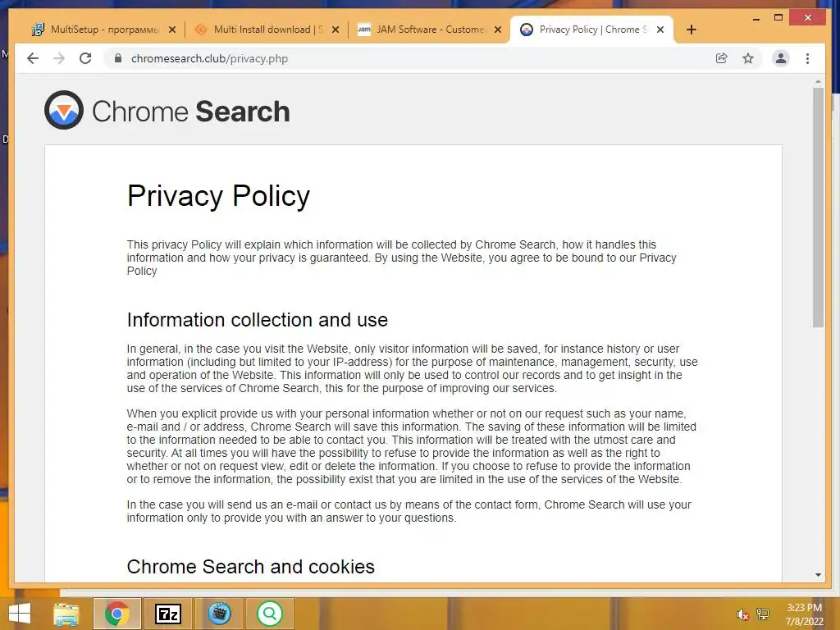
Task: Click muted volume tray icon
Action: tap(742, 614)
